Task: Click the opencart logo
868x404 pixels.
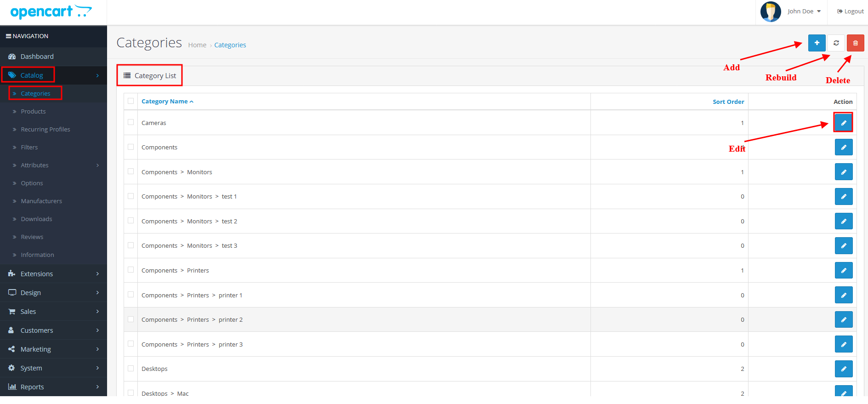Action: (x=51, y=12)
